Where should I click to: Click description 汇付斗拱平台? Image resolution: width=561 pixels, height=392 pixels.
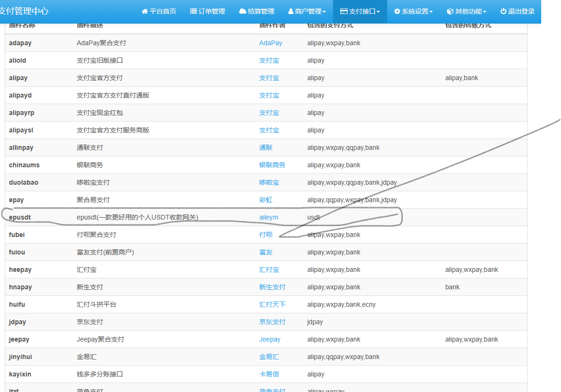tap(97, 305)
